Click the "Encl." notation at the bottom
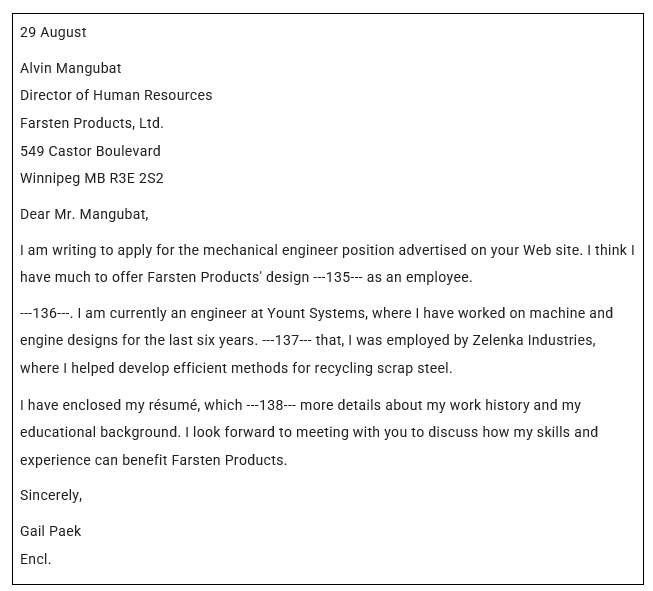The width and height of the screenshot is (653, 591). tap(36, 559)
